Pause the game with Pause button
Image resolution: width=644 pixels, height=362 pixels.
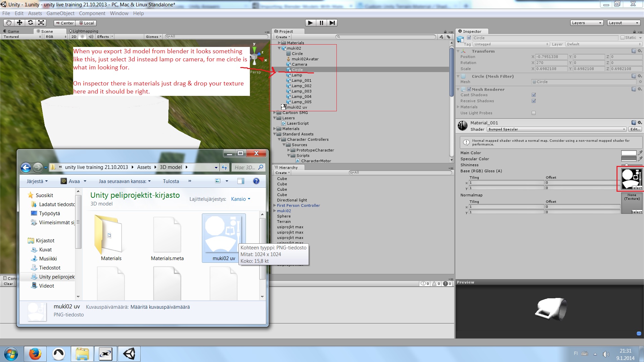(x=321, y=23)
